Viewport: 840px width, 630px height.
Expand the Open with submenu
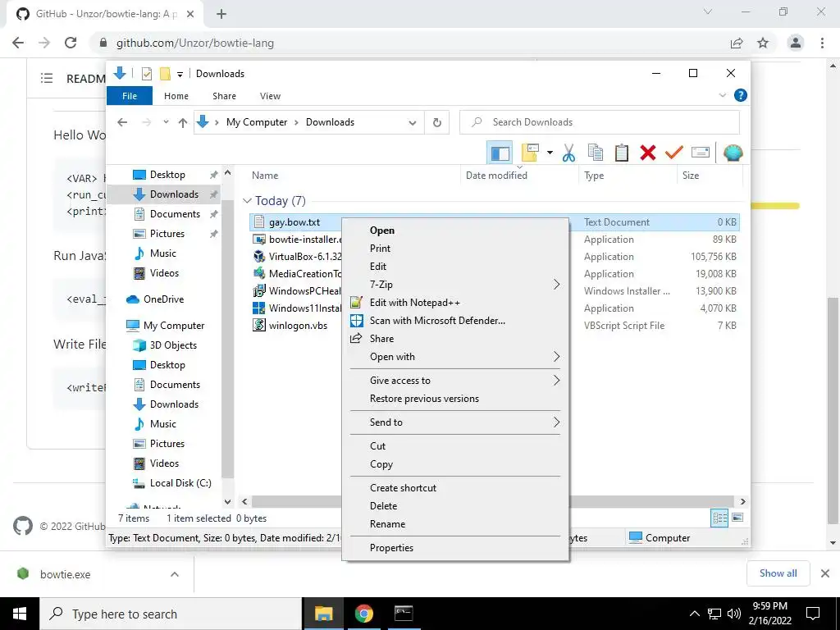pyautogui.click(x=454, y=357)
